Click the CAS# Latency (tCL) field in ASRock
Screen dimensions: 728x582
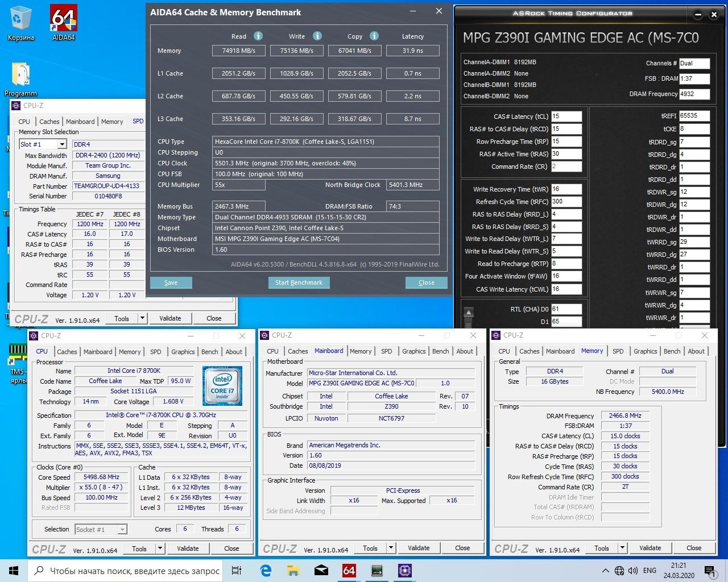tap(566, 117)
